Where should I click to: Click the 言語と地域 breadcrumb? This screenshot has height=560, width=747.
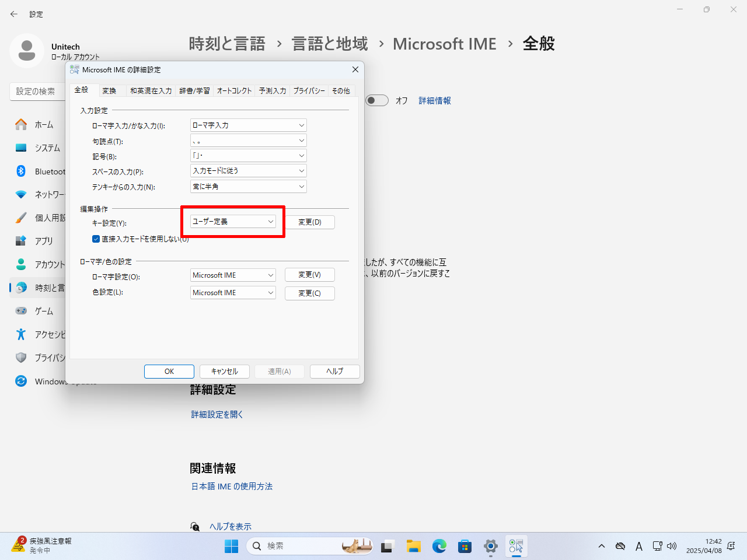pos(330,44)
